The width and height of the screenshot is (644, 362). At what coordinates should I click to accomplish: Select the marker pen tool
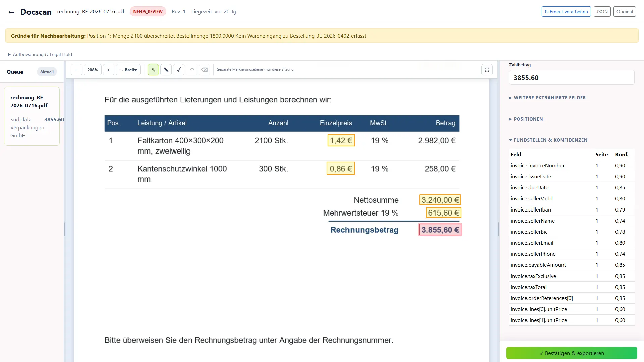coord(166,70)
